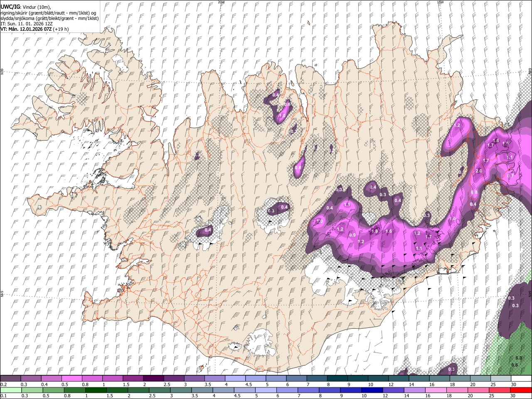Select the darkest green lower swatch at 1
This screenshot has height=399, width=532.
click(95, 390)
